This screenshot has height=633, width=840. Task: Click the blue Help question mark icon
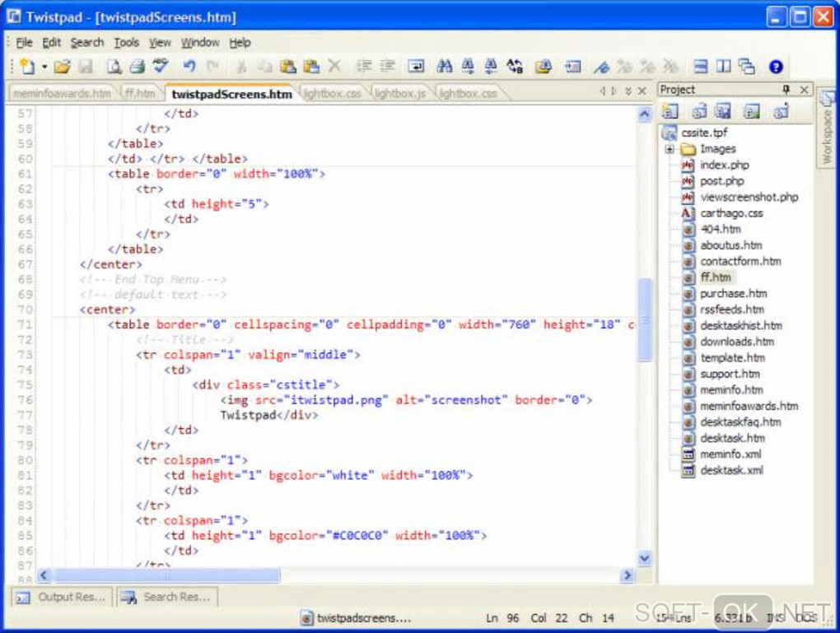(775, 67)
